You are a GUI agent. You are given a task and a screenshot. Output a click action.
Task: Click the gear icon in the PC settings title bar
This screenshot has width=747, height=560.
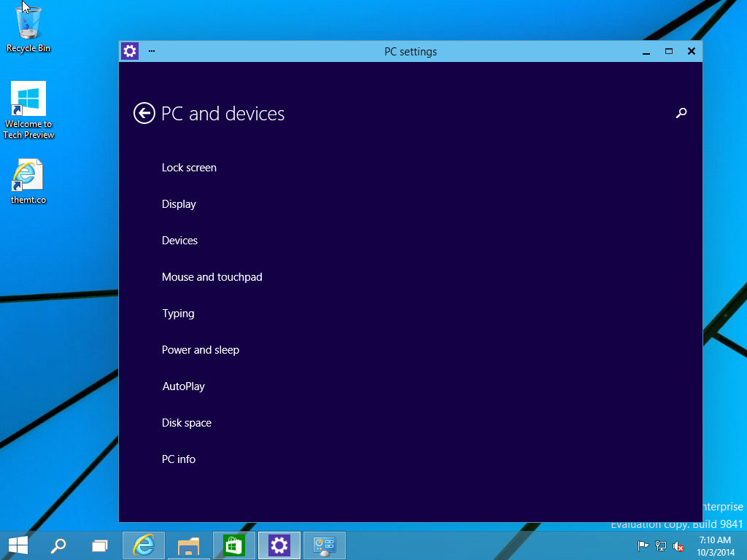point(129,51)
